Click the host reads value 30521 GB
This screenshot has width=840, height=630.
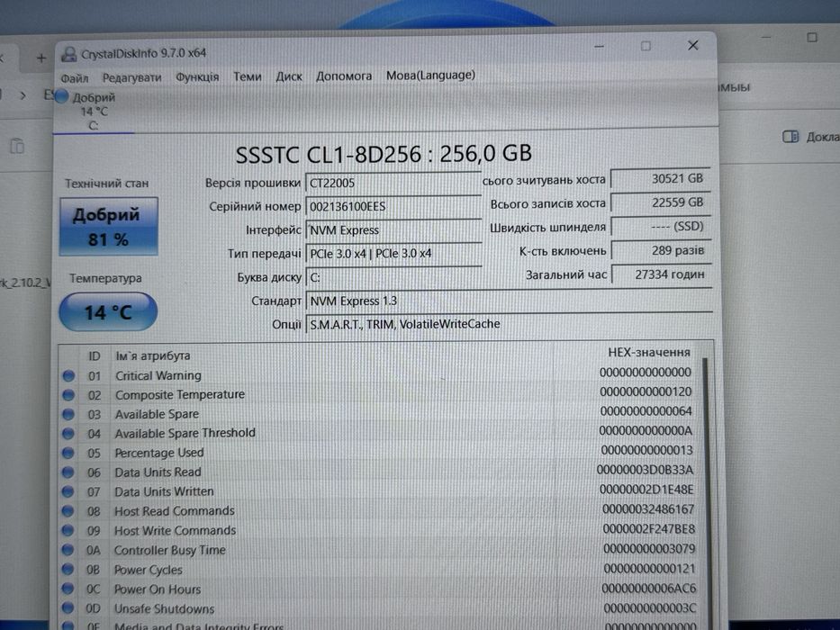pos(661,179)
